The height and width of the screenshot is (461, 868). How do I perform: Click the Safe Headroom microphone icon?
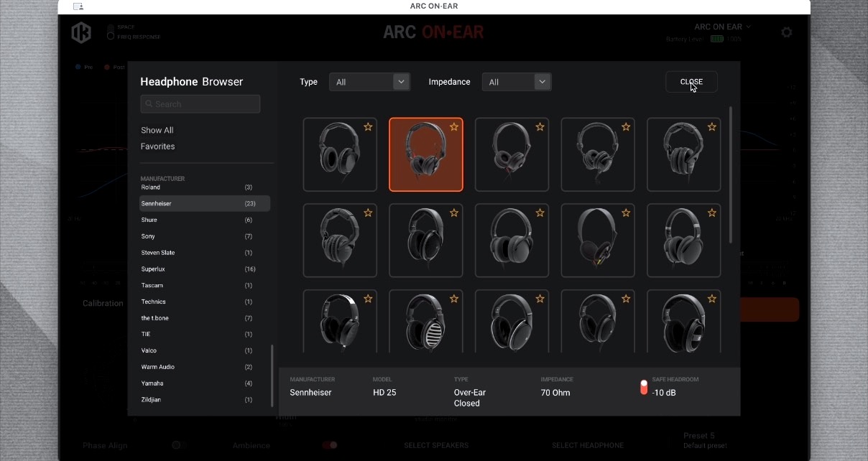point(643,386)
